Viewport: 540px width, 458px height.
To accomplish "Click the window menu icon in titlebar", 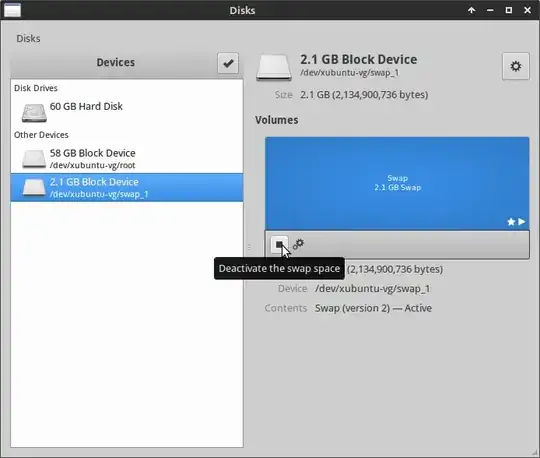I will 12,10.
